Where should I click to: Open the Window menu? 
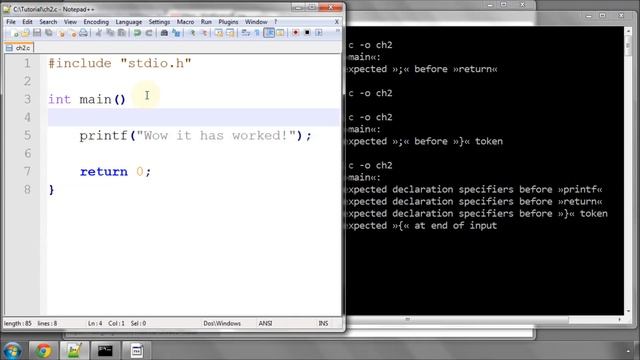click(256, 22)
